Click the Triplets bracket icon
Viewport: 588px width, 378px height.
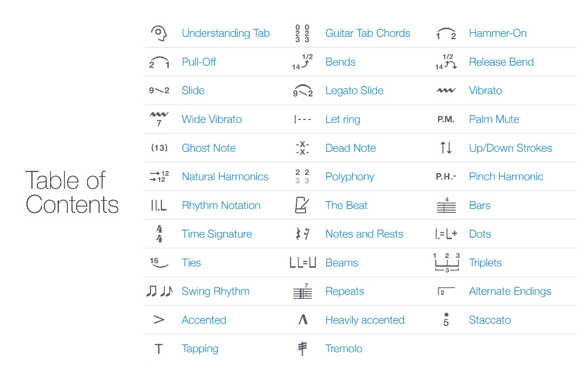coord(446,263)
